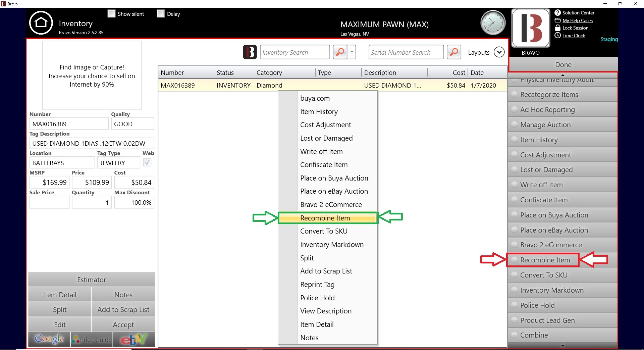This screenshot has height=350, width=644.
Task: Click the My Help Cases folder icon
Action: 557,20
